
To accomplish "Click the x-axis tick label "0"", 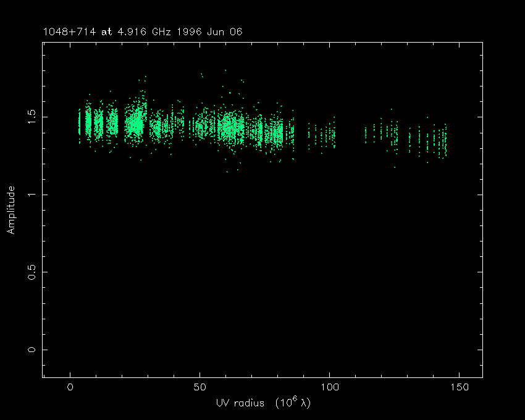I will (x=70, y=387).
